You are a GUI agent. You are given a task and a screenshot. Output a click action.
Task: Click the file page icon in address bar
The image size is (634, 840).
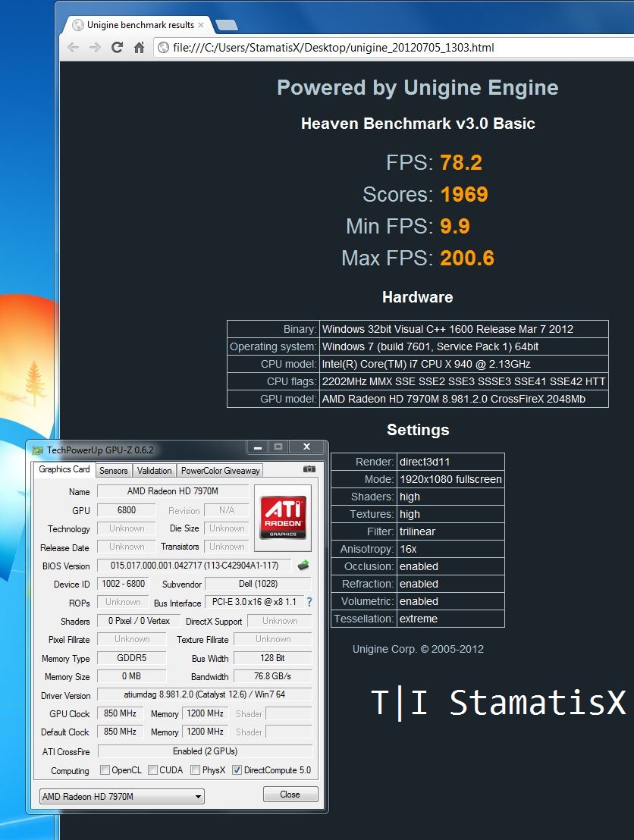point(164,48)
